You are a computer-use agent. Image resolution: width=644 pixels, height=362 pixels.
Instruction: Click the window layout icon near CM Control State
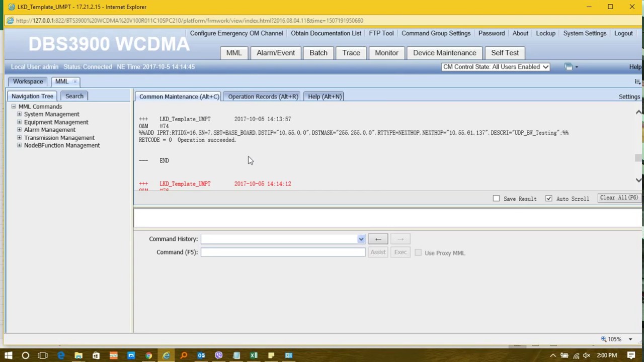pos(569,67)
